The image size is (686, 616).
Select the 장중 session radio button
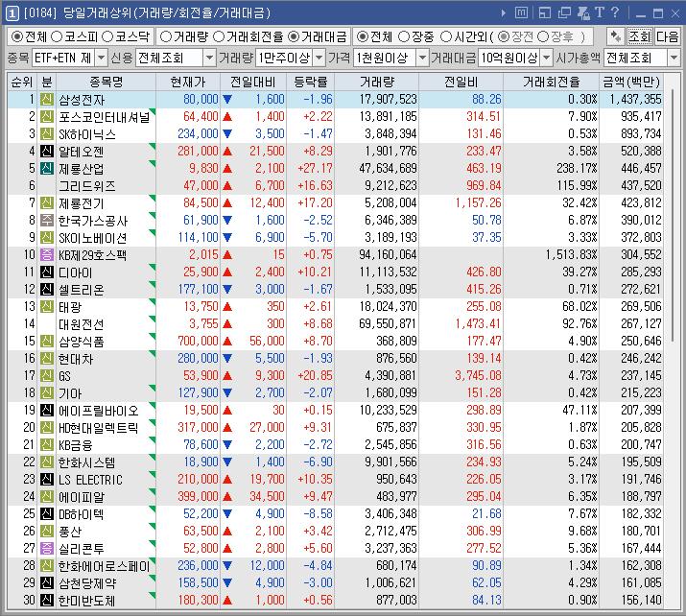coord(404,36)
